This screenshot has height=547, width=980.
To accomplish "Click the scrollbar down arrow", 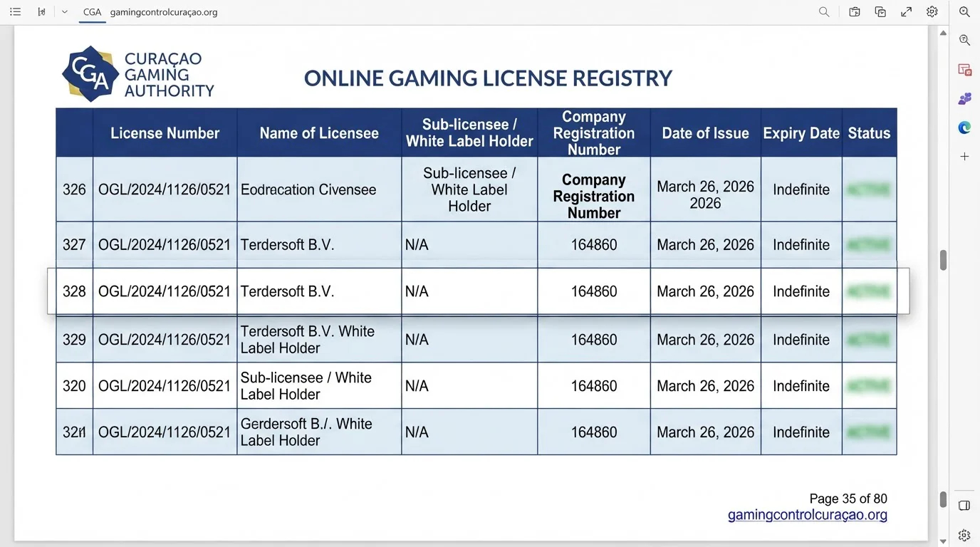I will pyautogui.click(x=943, y=541).
